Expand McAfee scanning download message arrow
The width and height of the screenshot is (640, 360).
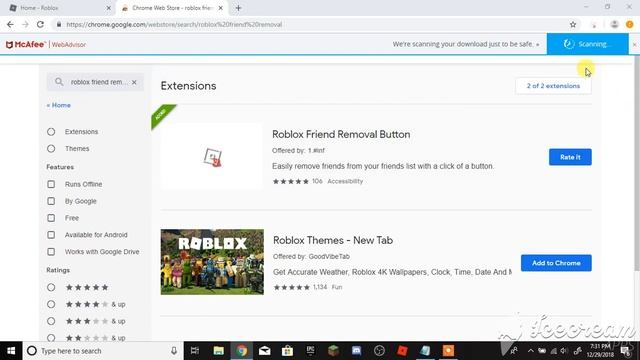click(538, 44)
